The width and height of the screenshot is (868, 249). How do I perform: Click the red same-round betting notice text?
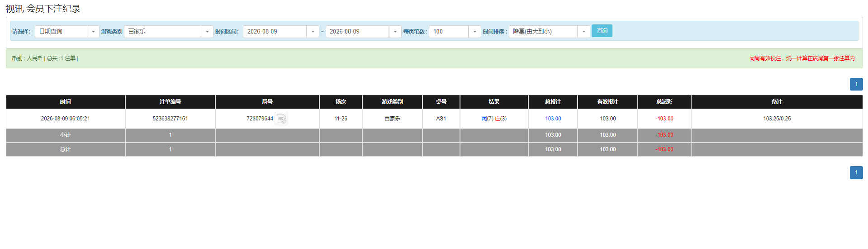click(x=802, y=58)
